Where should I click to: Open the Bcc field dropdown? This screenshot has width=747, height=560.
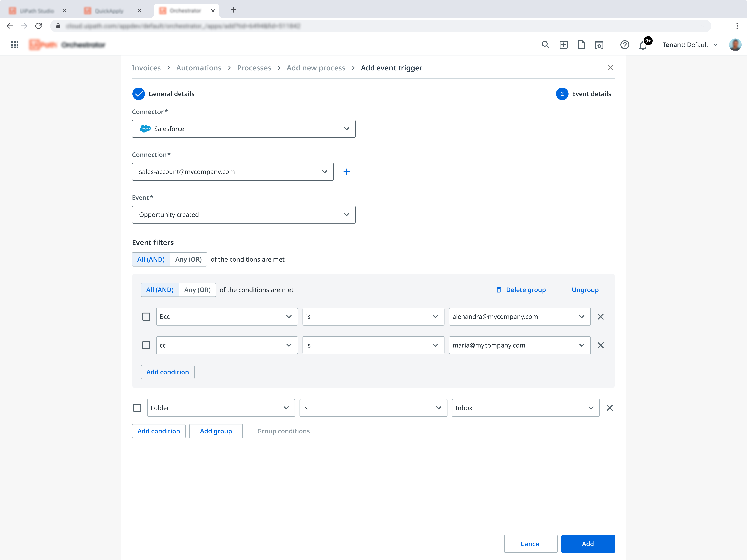pyautogui.click(x=227, y=316)
